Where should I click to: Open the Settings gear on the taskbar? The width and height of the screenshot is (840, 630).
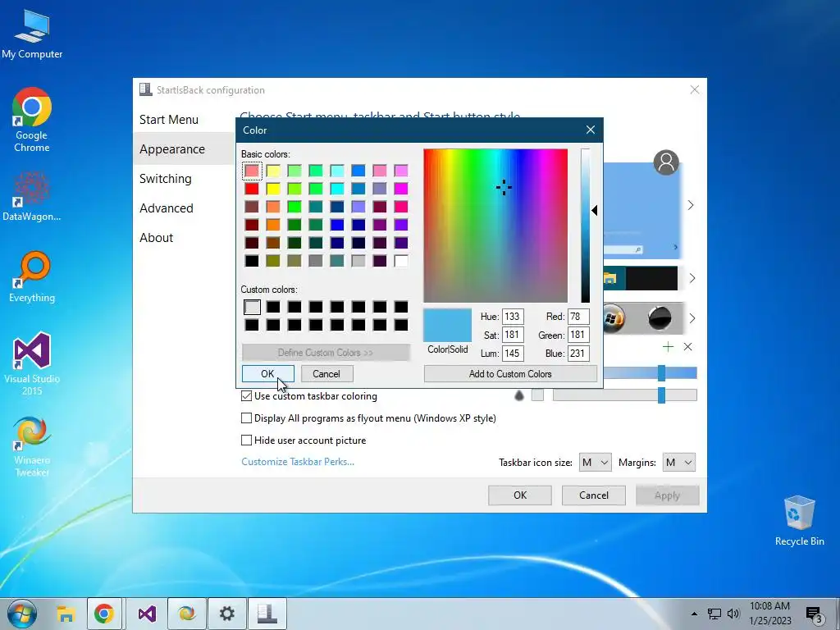[227, 614]
